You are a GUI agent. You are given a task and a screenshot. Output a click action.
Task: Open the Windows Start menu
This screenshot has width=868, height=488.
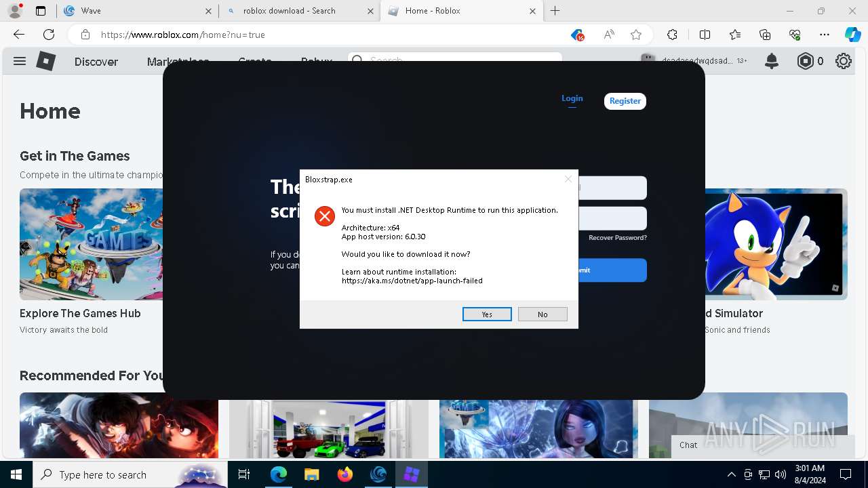tap(16, 474)
